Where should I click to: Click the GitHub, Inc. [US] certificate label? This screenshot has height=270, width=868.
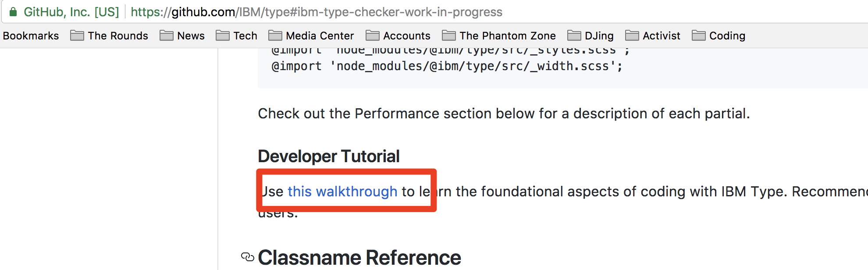click(71, 12)
